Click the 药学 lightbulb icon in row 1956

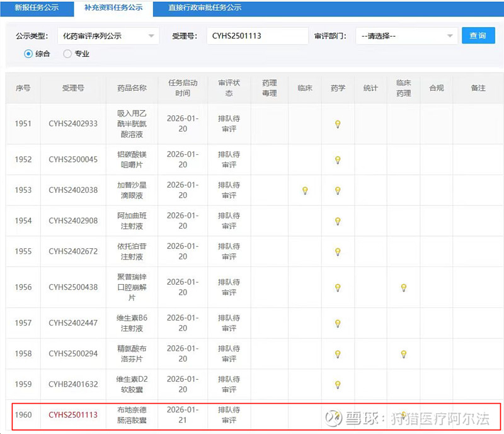(338, 288)
